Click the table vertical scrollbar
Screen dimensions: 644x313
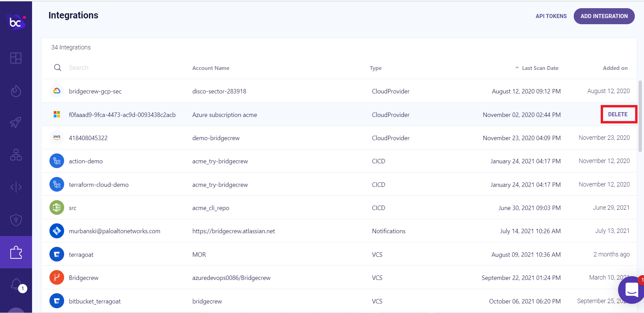tap(640, 116)
